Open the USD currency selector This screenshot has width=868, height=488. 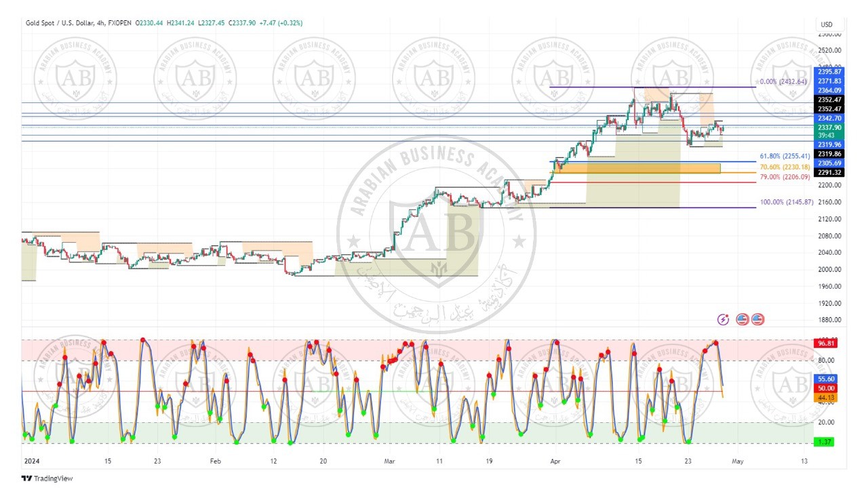coord(827,24)
